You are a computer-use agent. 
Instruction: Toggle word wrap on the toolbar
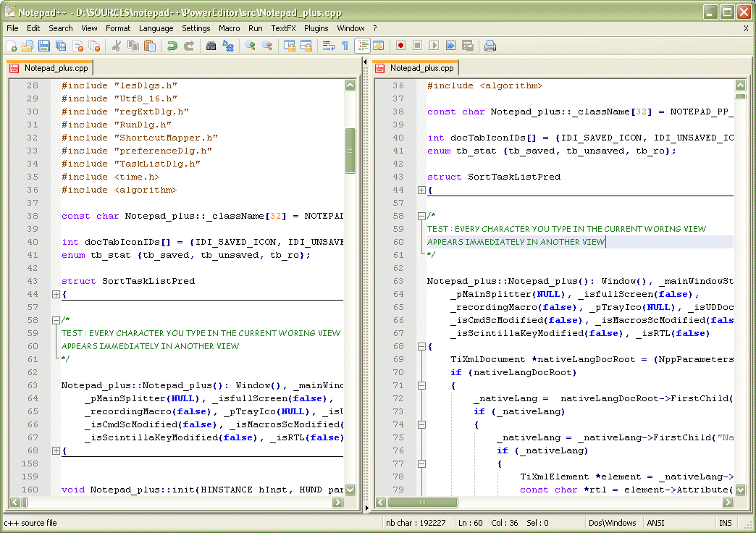pos(328,45)
